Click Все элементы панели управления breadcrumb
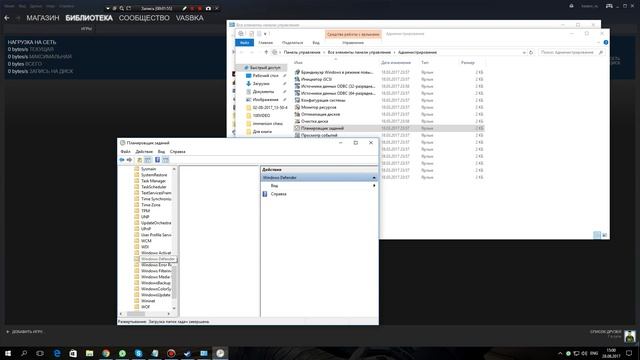 pos(359,52)
